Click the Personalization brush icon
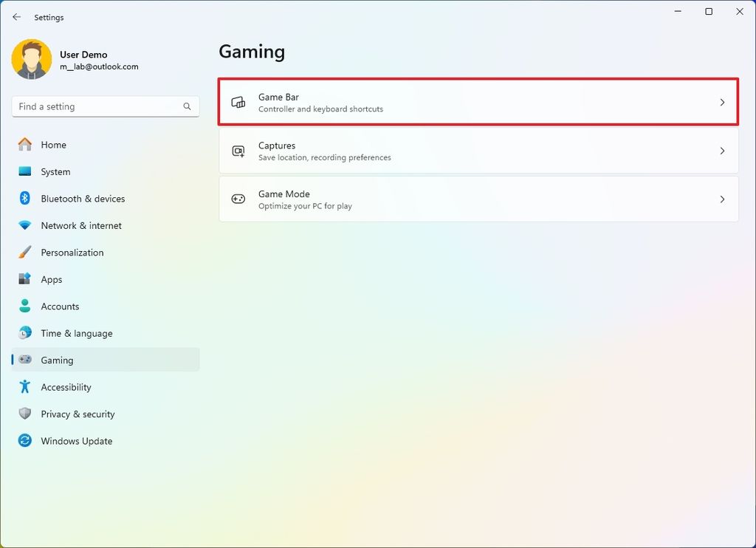The image size is (756, 548). [x=24, y=252]
